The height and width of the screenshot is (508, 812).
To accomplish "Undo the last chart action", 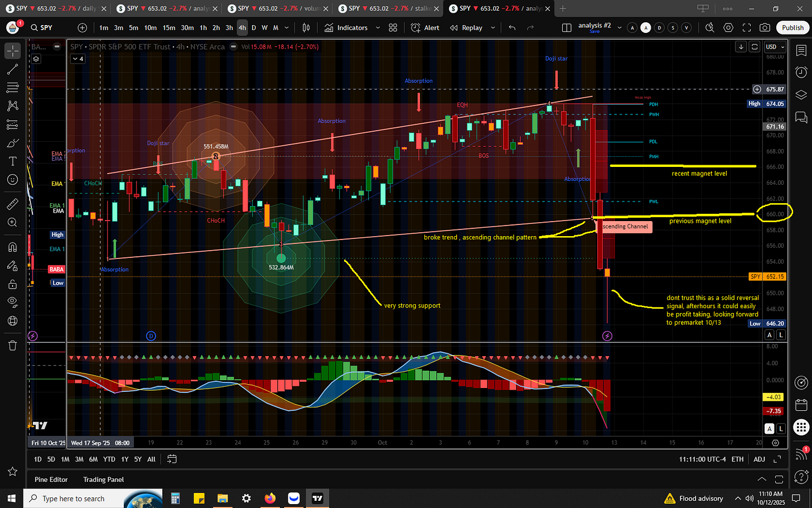I will tap(512, 27).
